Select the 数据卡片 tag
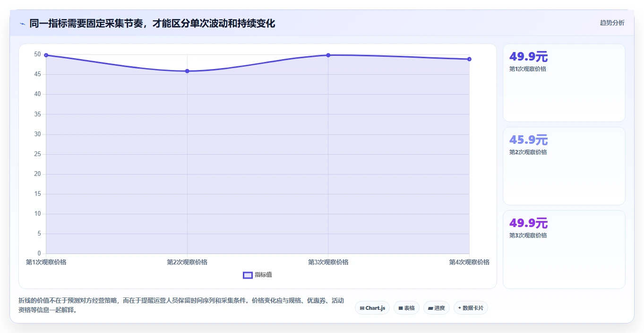Image resolution: width=644 pixels, height=333 pixels. pos(471,308)
